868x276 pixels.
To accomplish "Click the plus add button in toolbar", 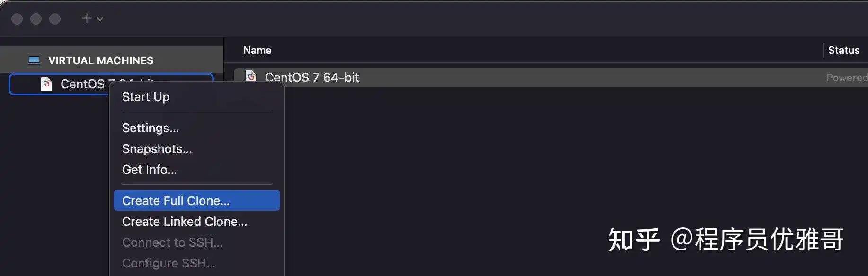I will pos(87,18).
